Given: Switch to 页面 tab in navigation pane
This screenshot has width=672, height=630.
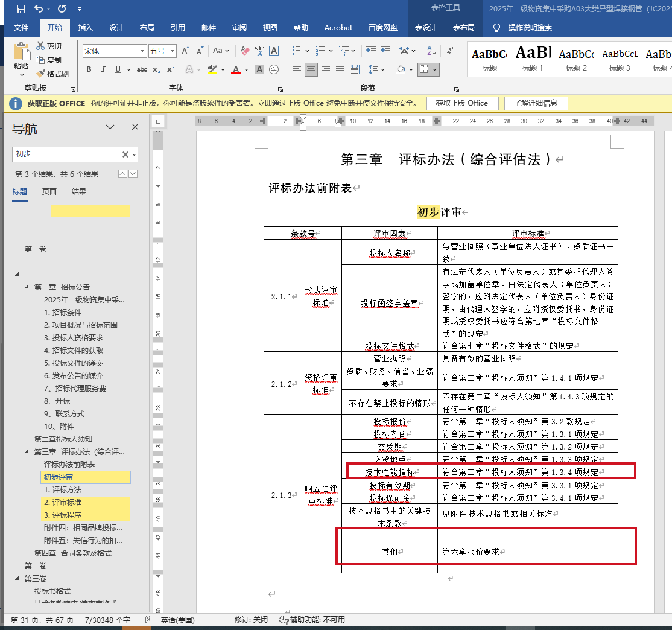Looking at the screenshot, I should (x=49, y=192).
